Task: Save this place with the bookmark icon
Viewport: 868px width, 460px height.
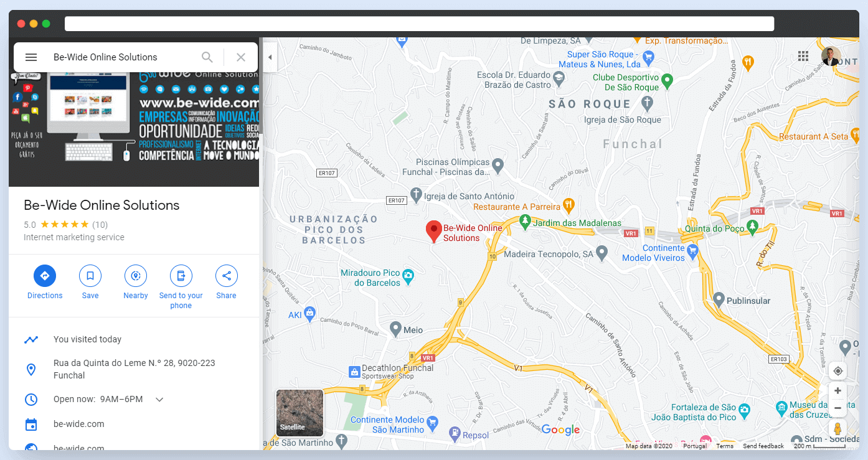Action: (90, 276)
